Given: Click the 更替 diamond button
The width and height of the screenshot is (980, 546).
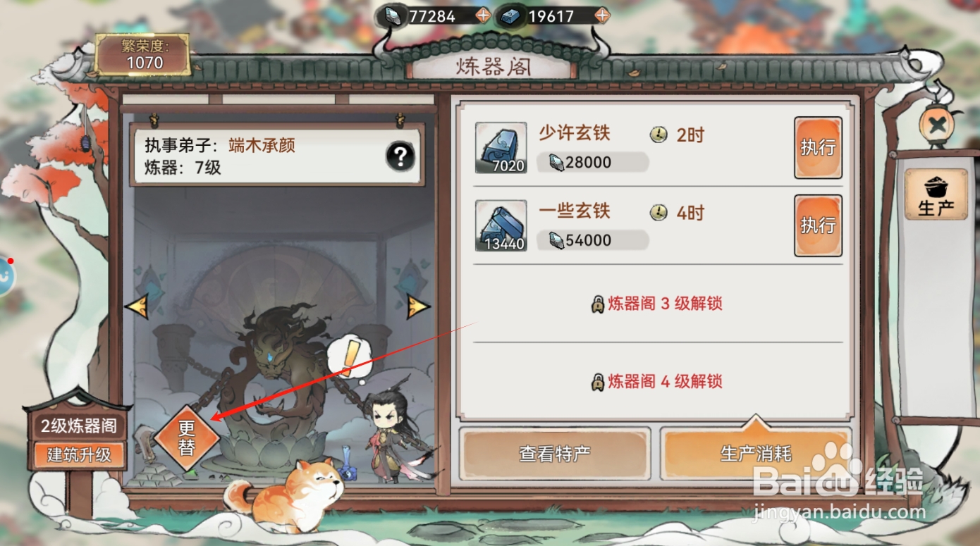Looking at the screenshot, I should tap(186, 438).
